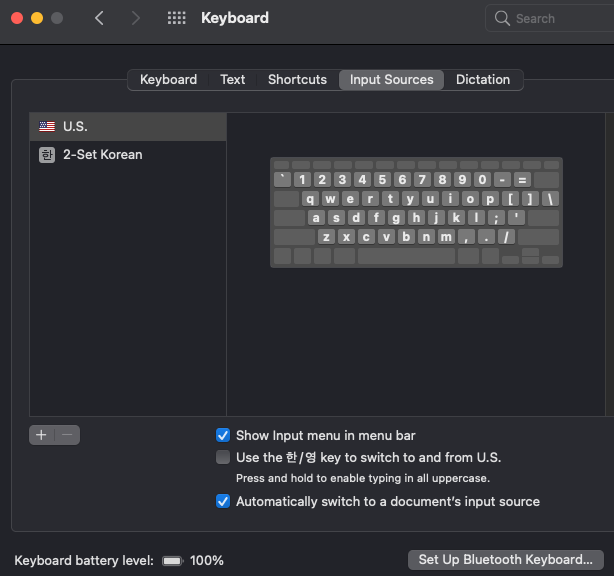Click the back navigation arrow
This screenshot has height=576, width=614.
click(x=99, y=18)
